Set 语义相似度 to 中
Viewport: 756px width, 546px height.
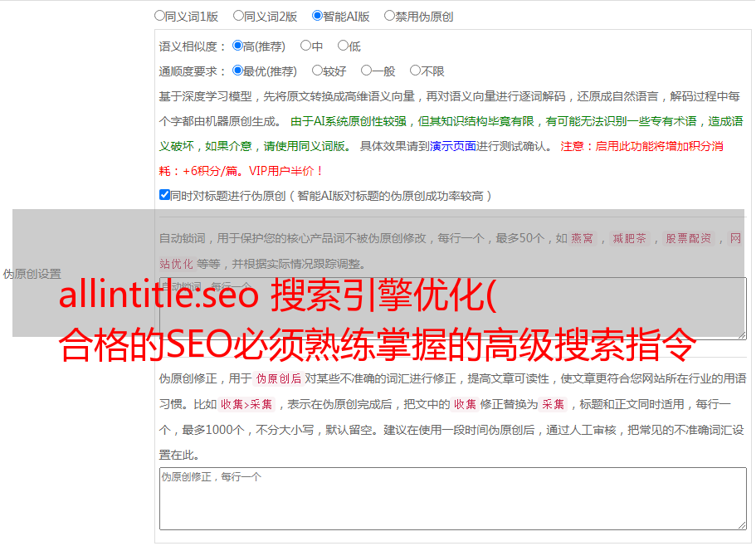tap(305, 46)
